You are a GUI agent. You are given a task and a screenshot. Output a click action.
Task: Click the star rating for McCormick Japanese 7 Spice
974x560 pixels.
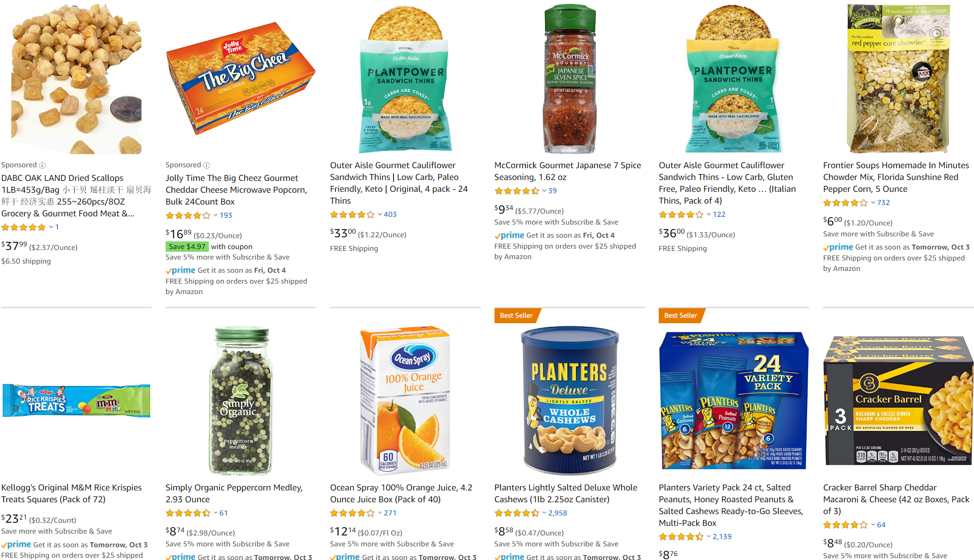[x=516, y=191]
